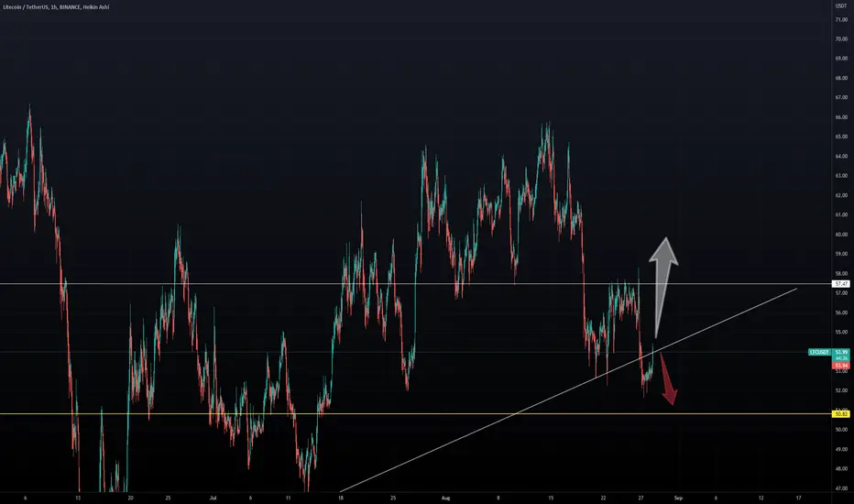854x504 pixels.
Task: Click the 70.00 price axis label
Action: pyautogui.click(x=841, y=39)
